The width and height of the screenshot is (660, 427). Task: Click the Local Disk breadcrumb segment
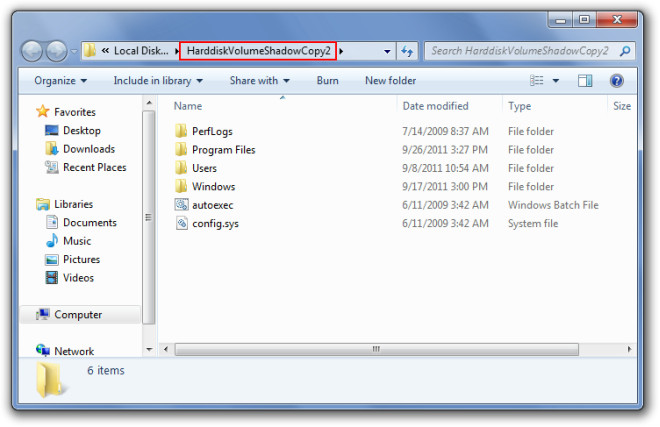(x=141, y=51)
